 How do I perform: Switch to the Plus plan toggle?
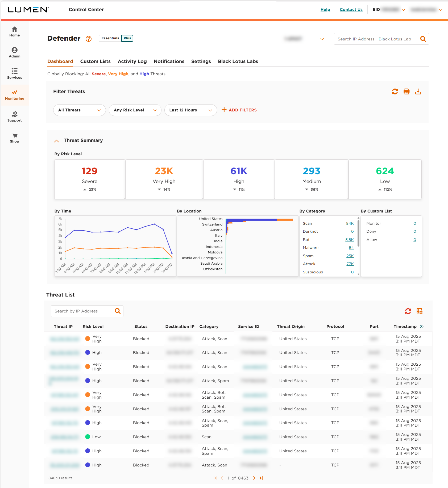[x=127, y=38]
